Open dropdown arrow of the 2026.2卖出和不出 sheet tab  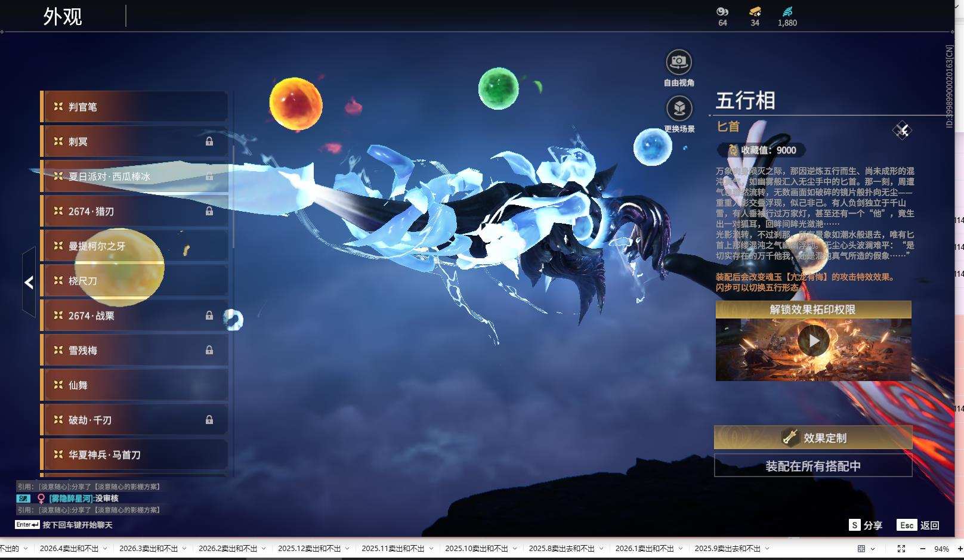264,549
